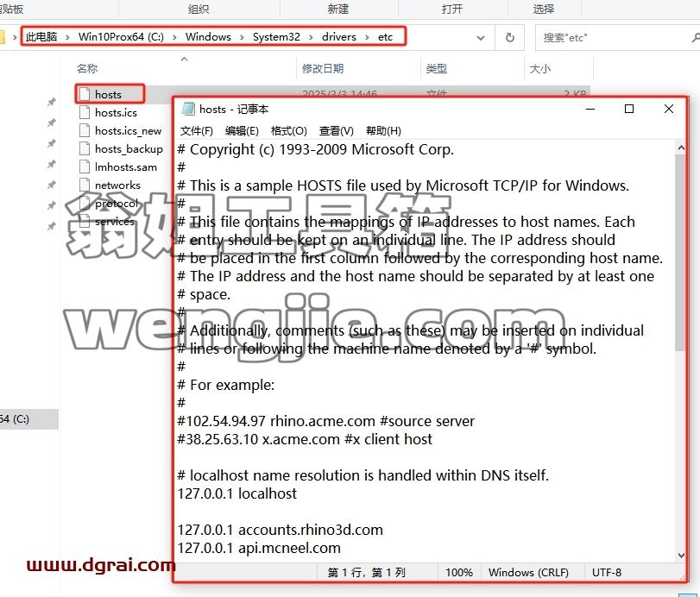The image size is (700, 597).
Task: Select the hosts.ics_new file
Action: [120, 131]
